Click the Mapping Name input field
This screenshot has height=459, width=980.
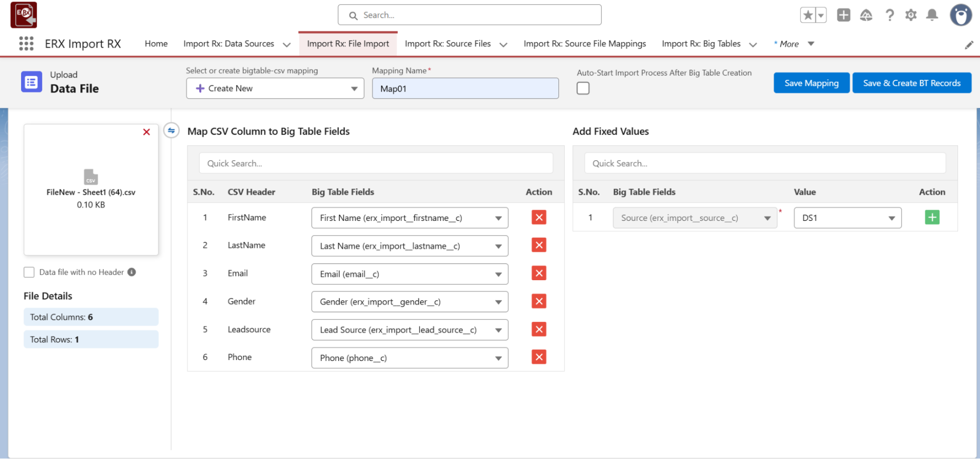click(465, 89)
